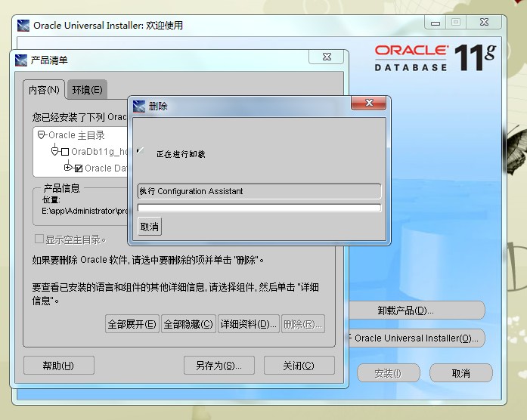Select the OraDb11g_home tree item label
The image size is (527, 420).
[100, 152]
